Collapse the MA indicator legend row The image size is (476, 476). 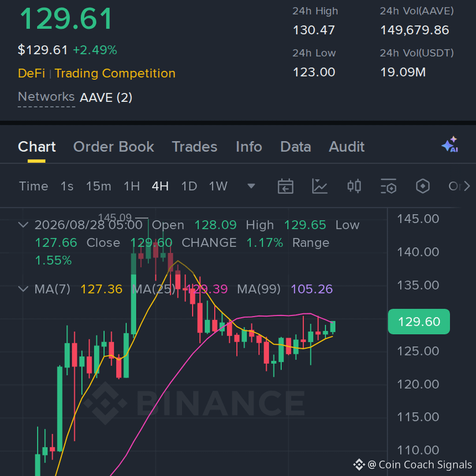click(x=23, y=289)
